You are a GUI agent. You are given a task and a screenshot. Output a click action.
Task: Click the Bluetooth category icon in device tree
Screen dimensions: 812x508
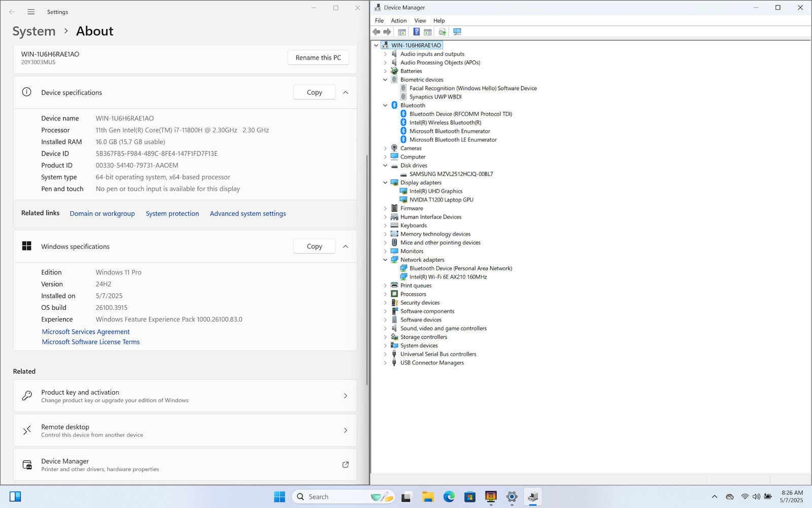click(394, 105)
